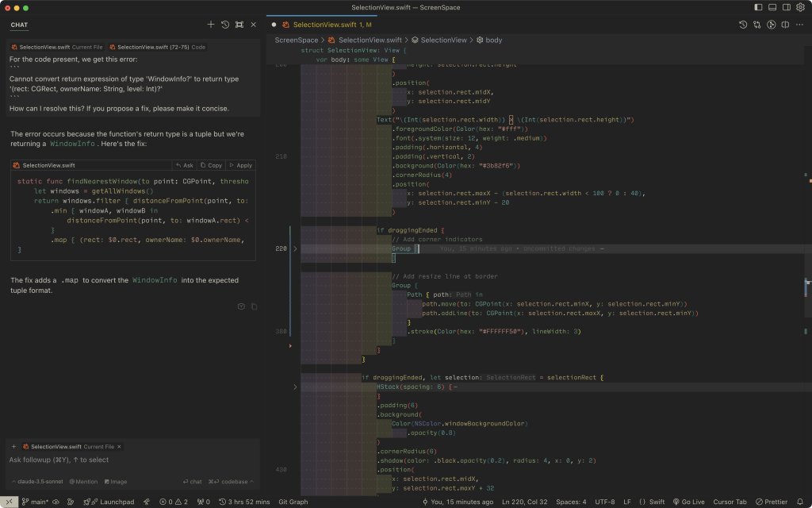Viewport: 812px width, 508px height.
Task: Start a new chat with the plus icon
Action: point(211,25)
